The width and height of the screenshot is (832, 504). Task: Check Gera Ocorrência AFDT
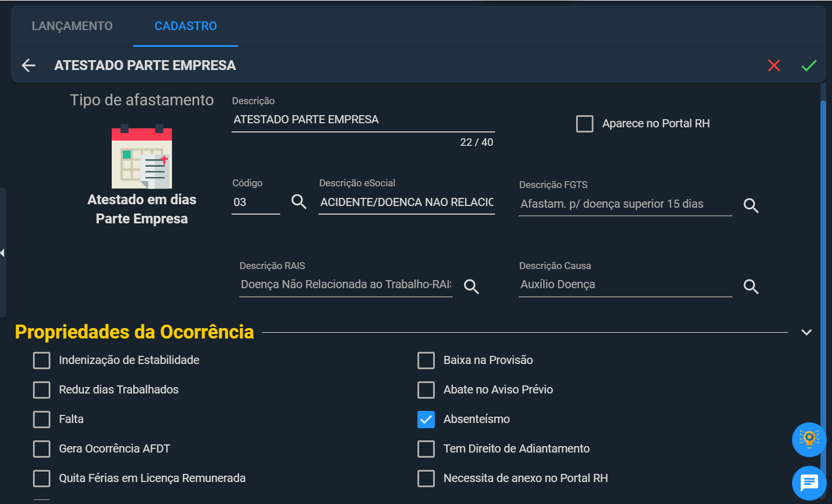[x=42, y=448]
